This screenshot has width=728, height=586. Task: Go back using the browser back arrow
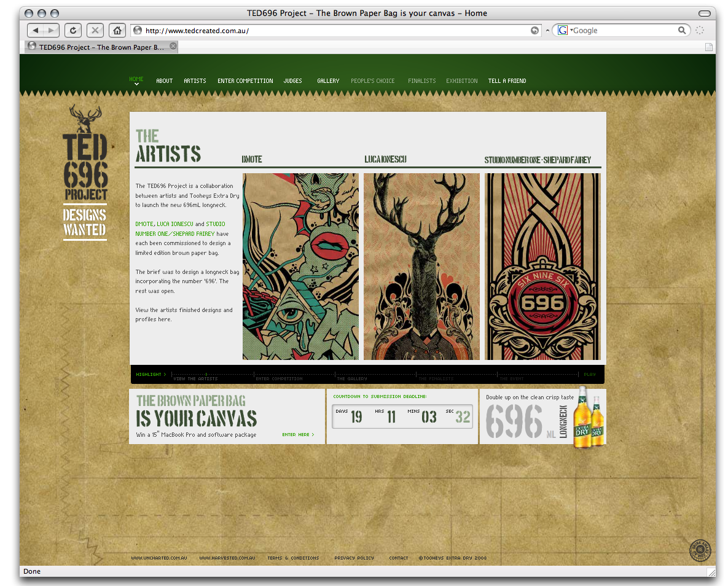[x=35, y=31]
